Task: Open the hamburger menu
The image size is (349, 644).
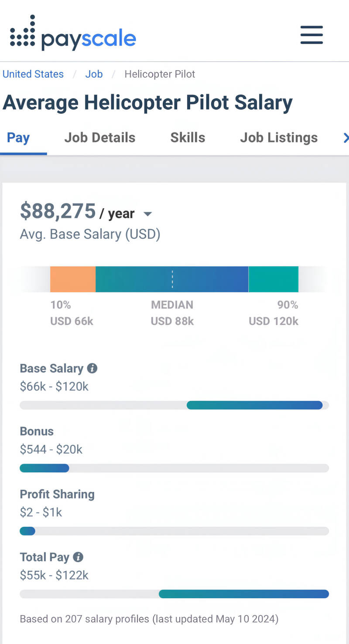Action: (311, 35)
